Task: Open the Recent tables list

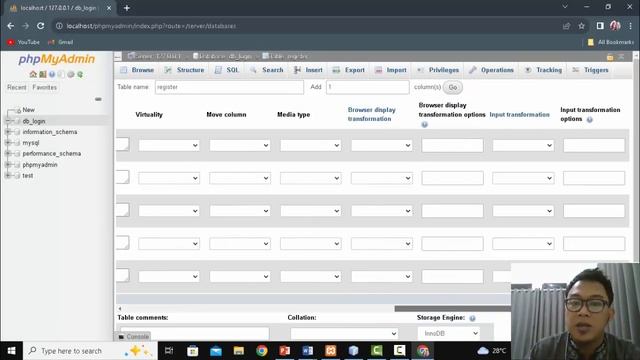Action: [x=16, y=87]
